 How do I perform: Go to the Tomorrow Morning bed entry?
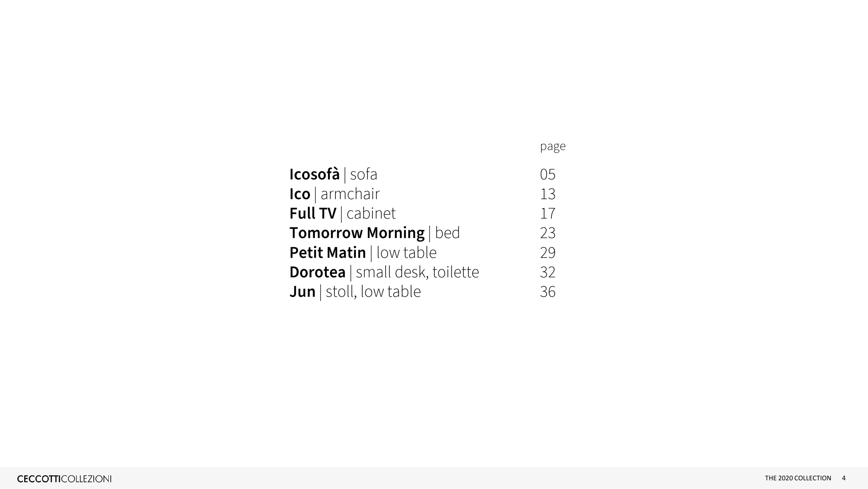(x=374, y=233)
